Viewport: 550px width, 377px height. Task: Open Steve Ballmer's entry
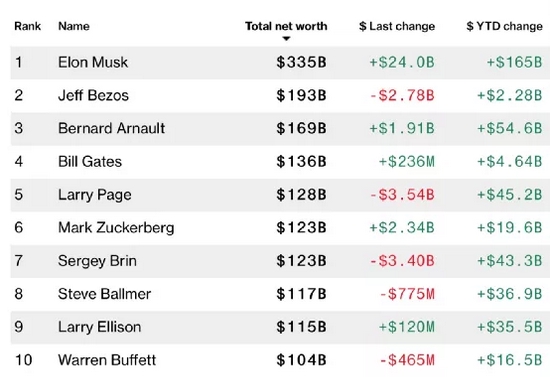click(105, 294)
